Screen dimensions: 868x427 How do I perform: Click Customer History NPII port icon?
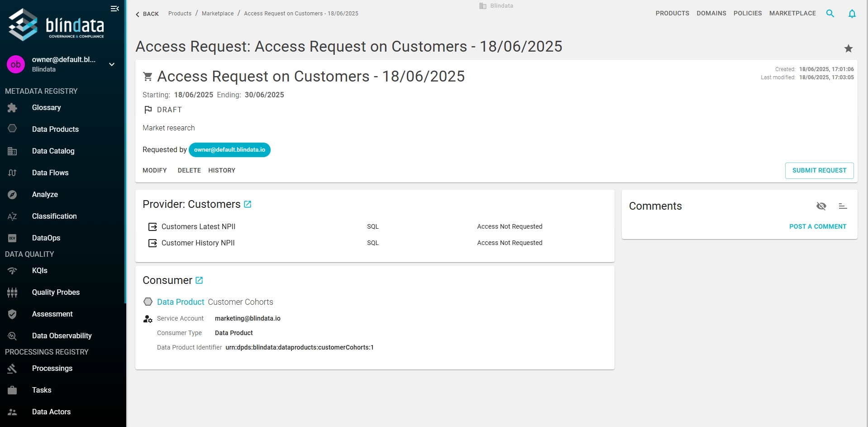tap(153, 243)
